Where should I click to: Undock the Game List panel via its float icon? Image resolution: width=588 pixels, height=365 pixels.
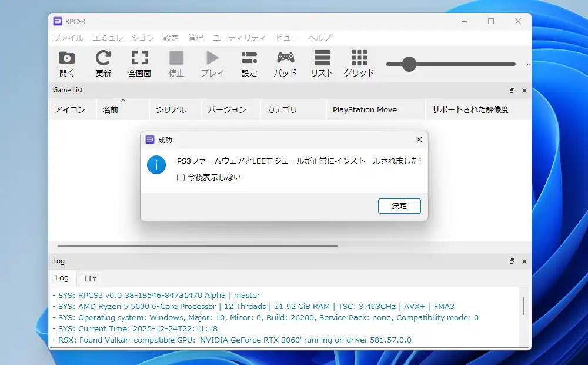click(512, 91)
